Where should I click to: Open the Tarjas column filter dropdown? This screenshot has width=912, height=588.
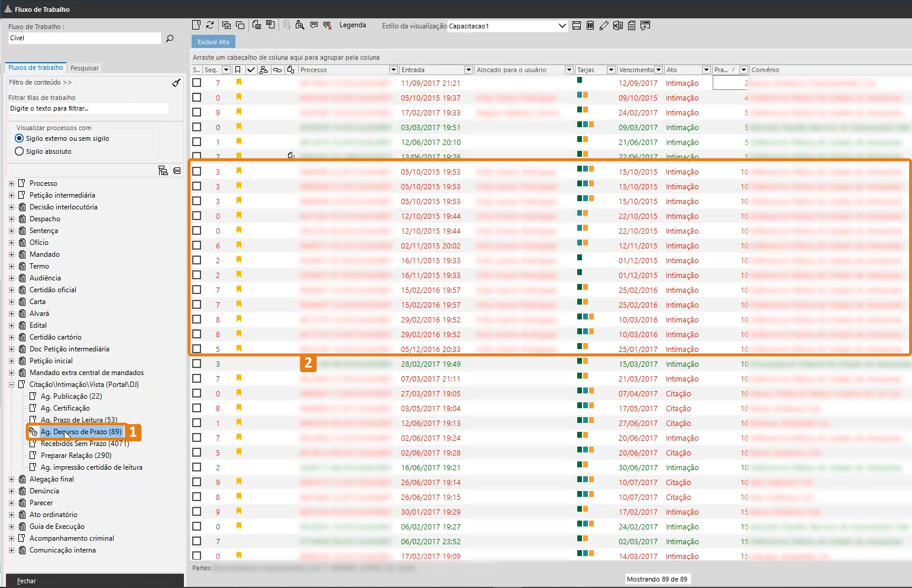click(611, 70)
